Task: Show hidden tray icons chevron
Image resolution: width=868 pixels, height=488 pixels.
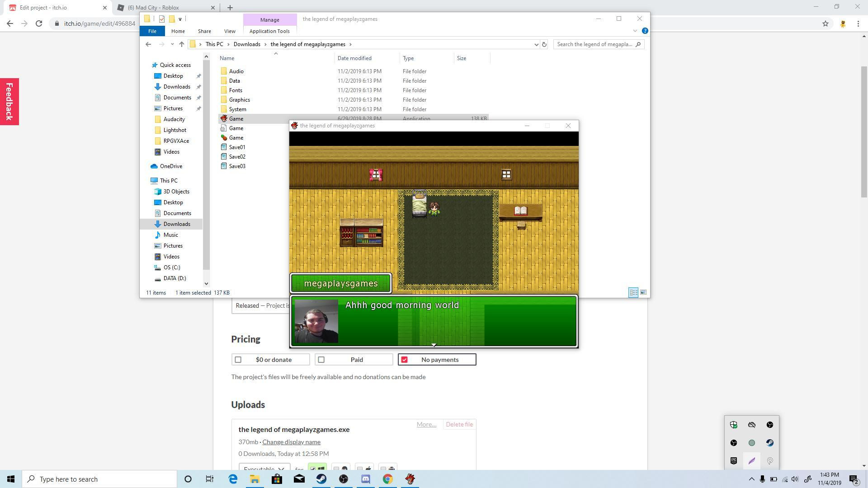Action: click(751, 479)
